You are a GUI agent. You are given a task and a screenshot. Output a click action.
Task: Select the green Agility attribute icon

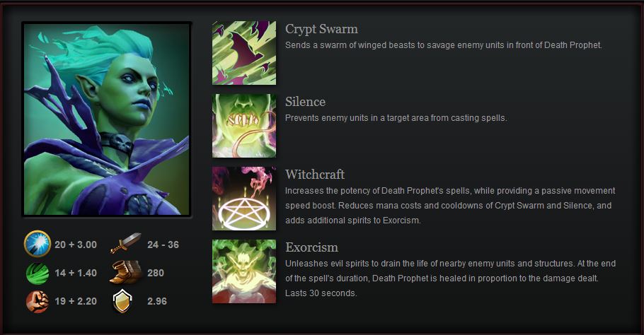[38, 273]
